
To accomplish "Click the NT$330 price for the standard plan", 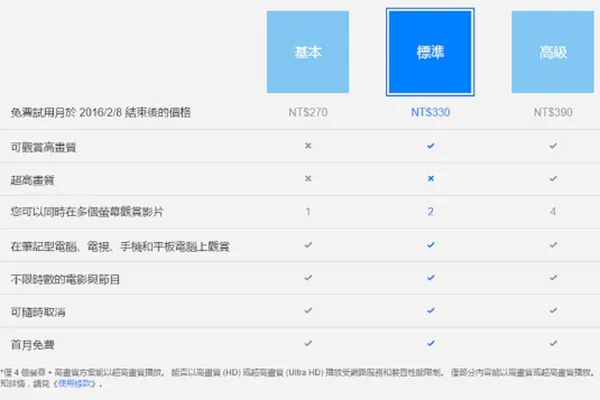I will click(430, 112).
